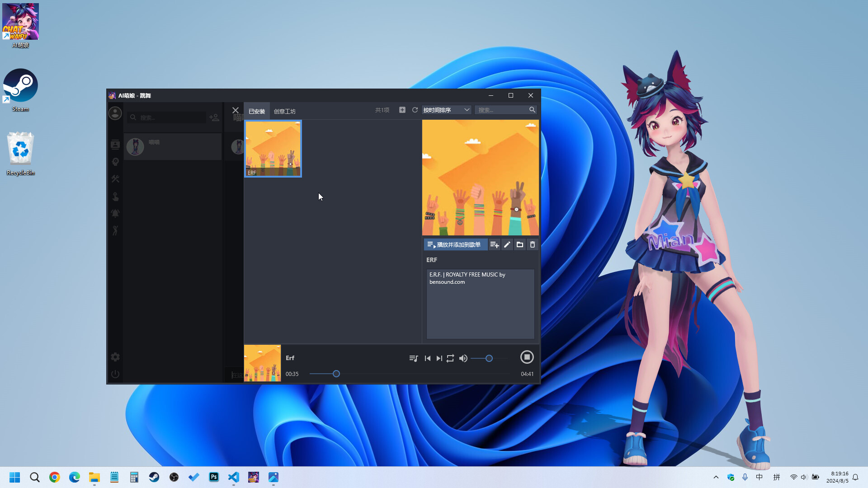Open the wrench tools icon in sidebar

point(115,179)
